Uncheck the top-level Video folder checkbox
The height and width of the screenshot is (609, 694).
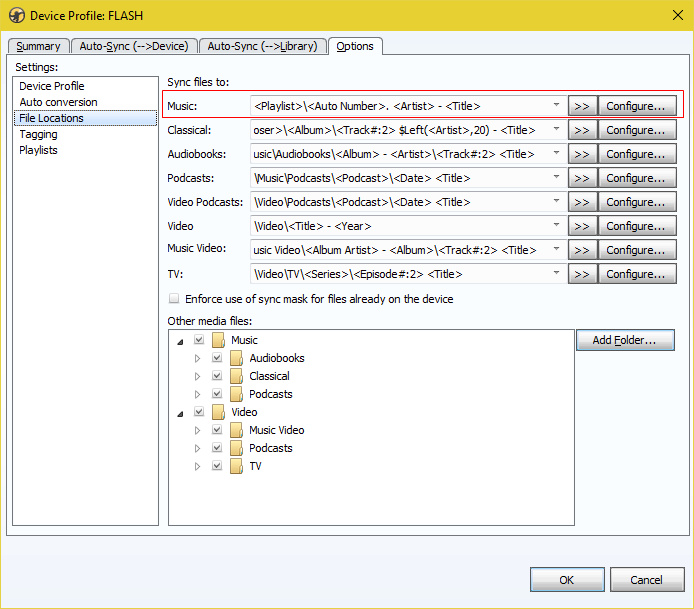pos(199,412)
